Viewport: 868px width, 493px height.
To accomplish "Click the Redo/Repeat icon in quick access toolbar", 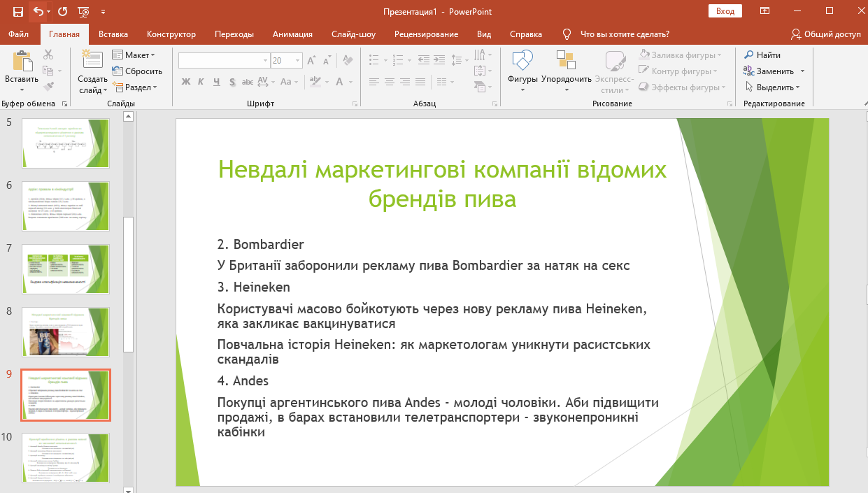I will pyautogui.click(x=62, y=11).
